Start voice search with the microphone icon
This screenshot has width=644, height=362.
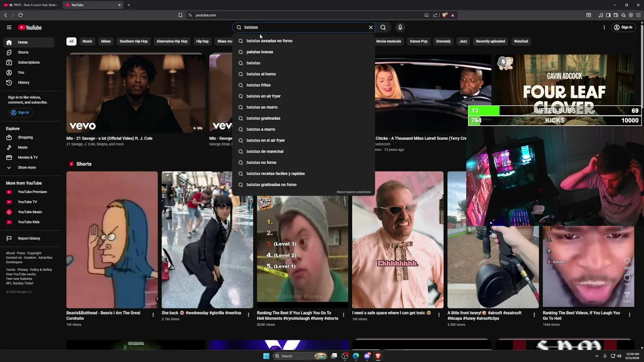pyautogui.click(x=400, y=28)
